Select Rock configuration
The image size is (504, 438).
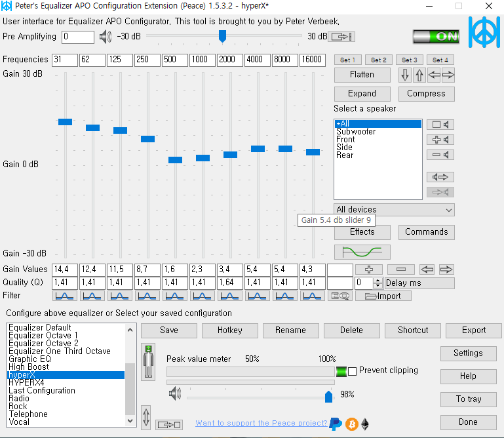(66, 406)
